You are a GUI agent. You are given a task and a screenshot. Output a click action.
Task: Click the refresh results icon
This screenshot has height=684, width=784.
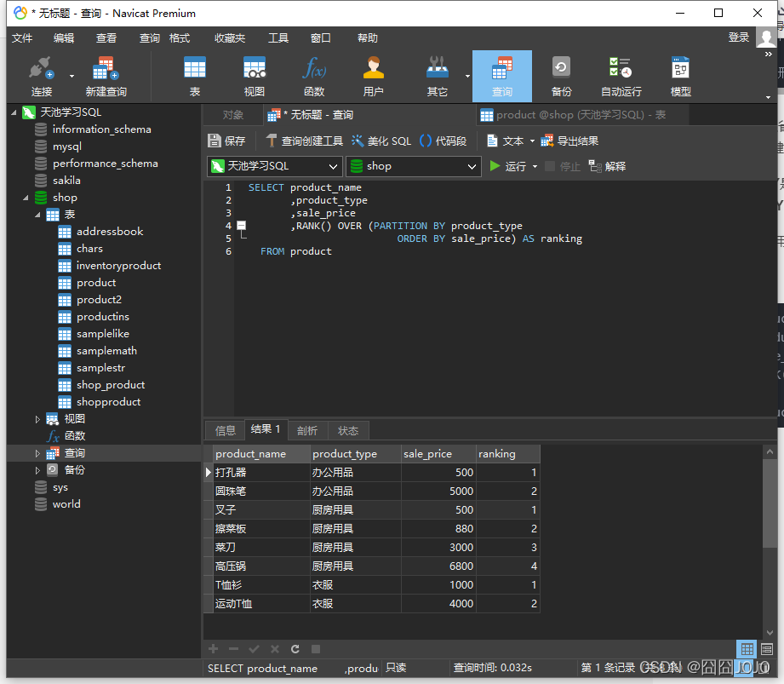295,649
